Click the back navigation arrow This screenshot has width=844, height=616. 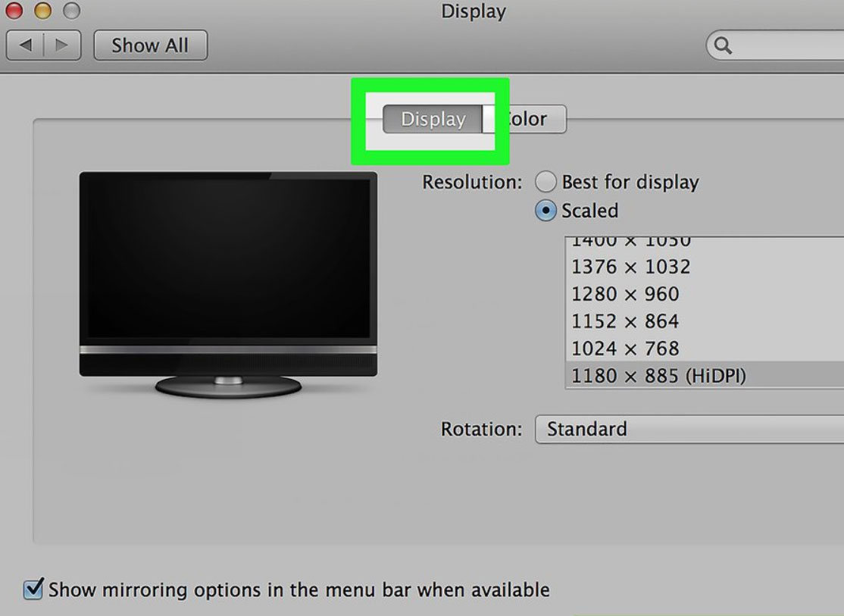pyautogui.click(x=25, y=45)
